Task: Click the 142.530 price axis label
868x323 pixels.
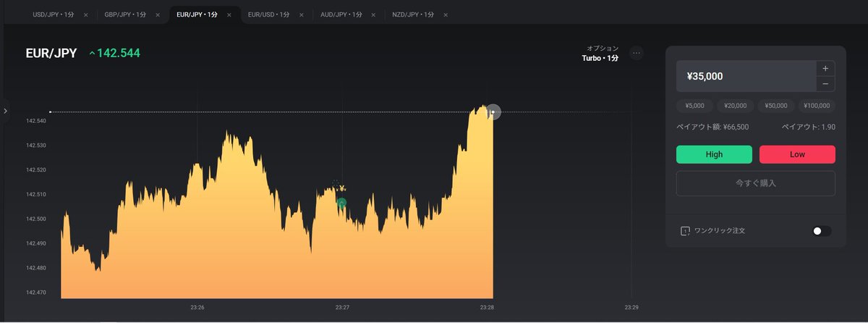Action: tap(35, 146)
